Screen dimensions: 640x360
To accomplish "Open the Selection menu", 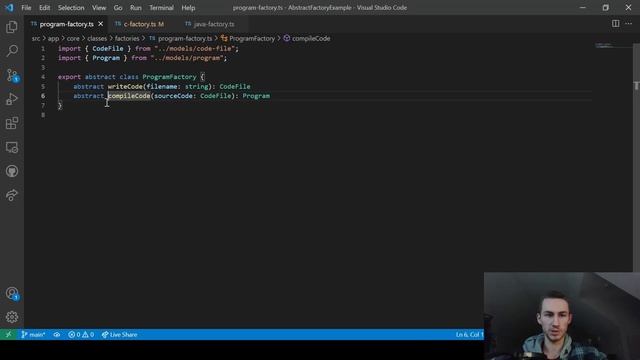I will coord(71,8).
